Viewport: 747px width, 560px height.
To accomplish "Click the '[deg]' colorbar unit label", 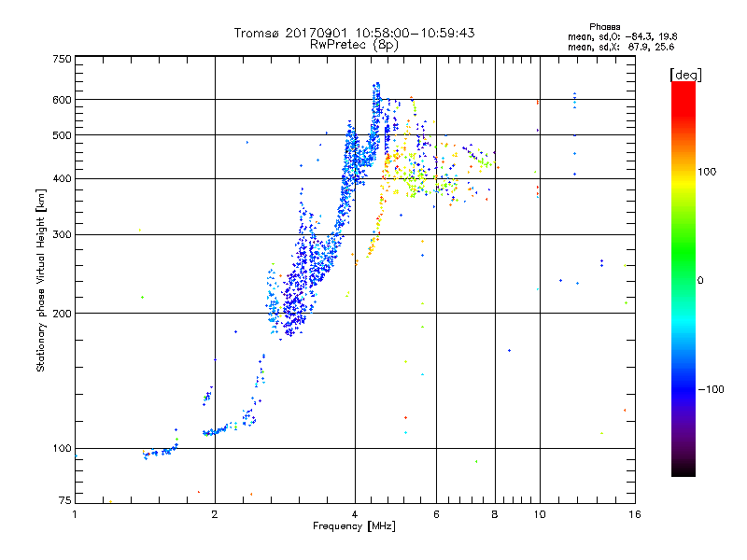I will point(685,75).
